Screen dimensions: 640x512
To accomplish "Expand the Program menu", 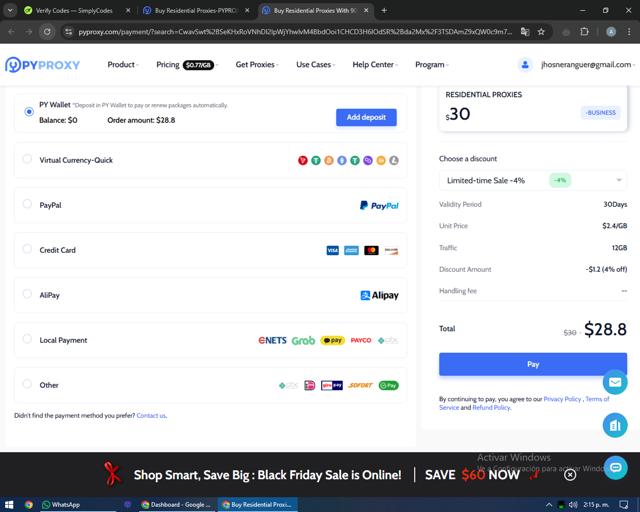I will tap(431, 65).
